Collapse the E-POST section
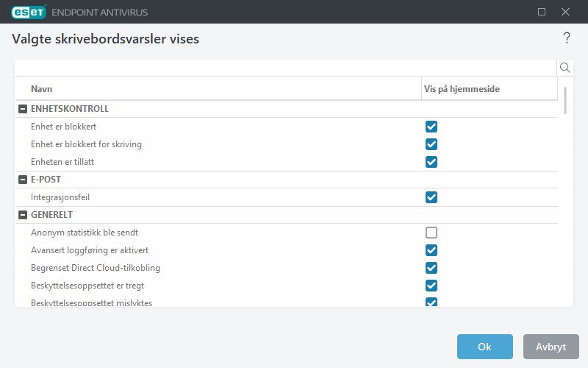Viewport: 588px width, 368px height. tap(22, 180)
